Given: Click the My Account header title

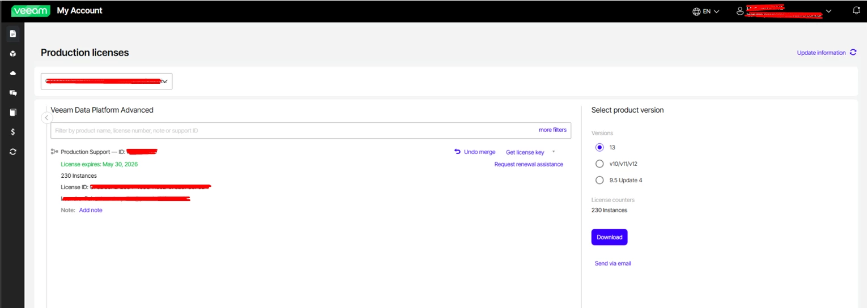Looking at the screenshot, I should [79, 11].
